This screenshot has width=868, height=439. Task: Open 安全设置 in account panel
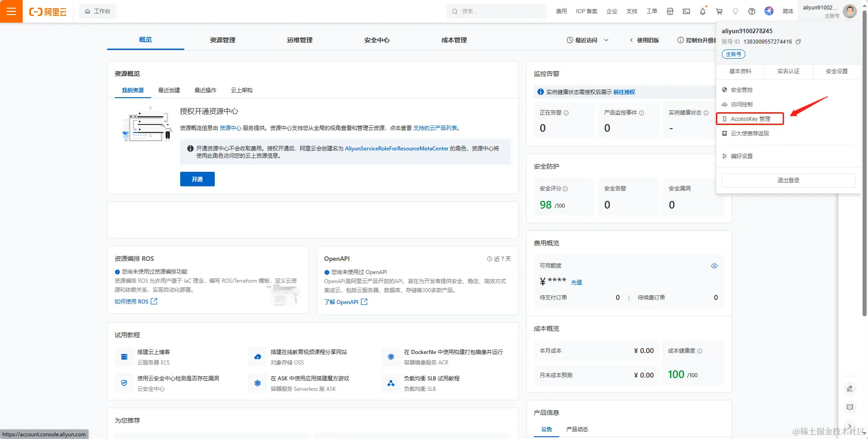coord(837,71)
